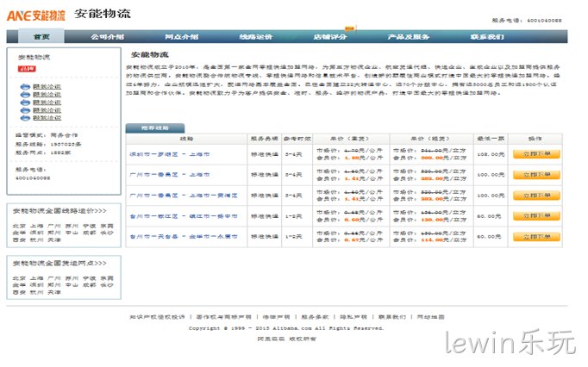Open route 深圳市-罗湖区 - 上海市
This screenshot has width=588, height=367.
coord(170,154)
